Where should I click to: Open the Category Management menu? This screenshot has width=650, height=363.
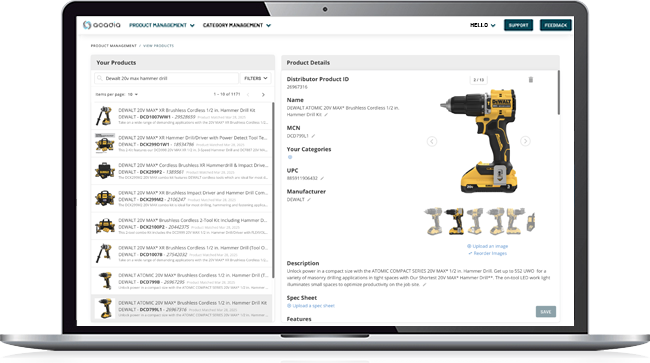(x=237, y=25)
